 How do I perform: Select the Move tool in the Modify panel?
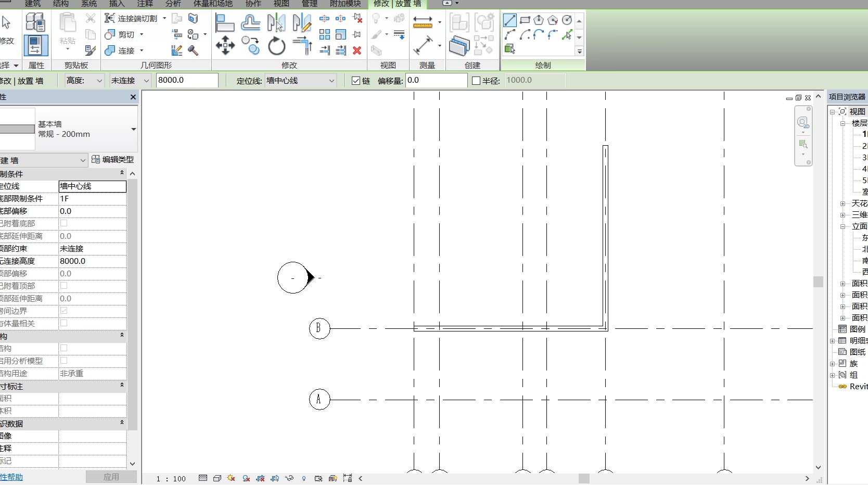tap(225, 46)
